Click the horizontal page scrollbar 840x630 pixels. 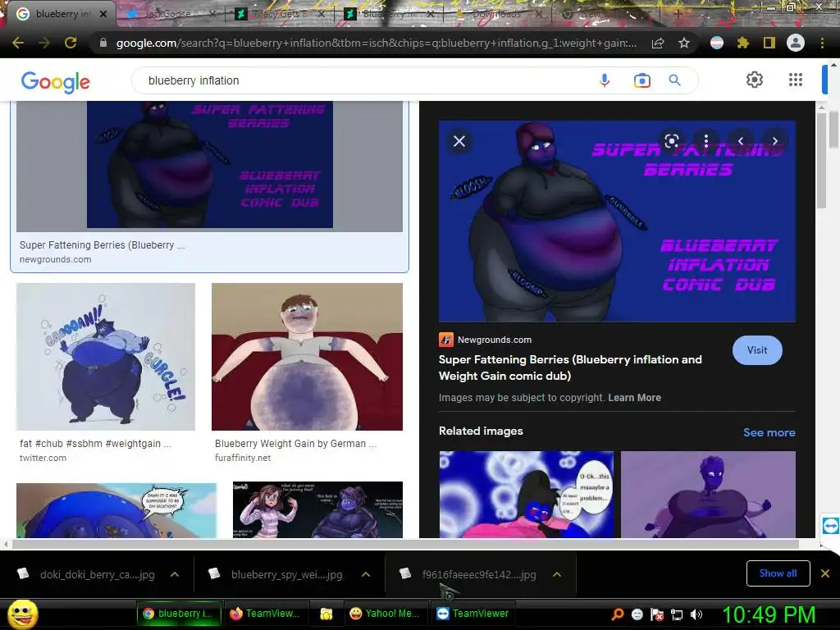[x=405, y=545]
